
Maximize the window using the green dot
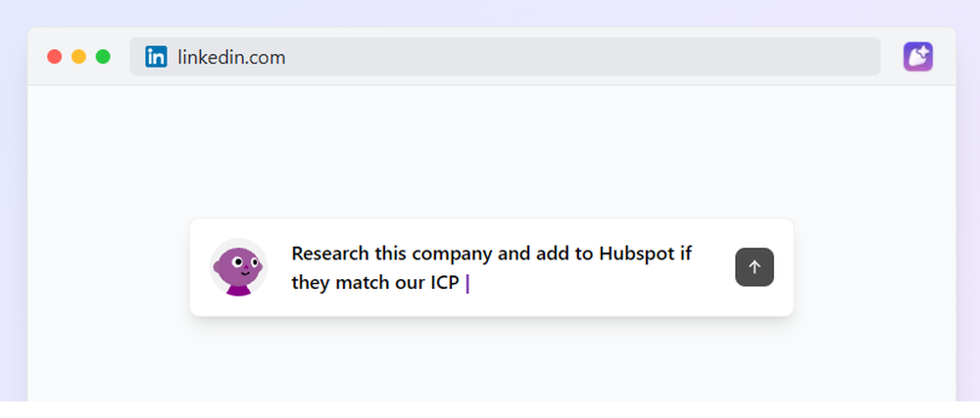[x=103, y=57]
